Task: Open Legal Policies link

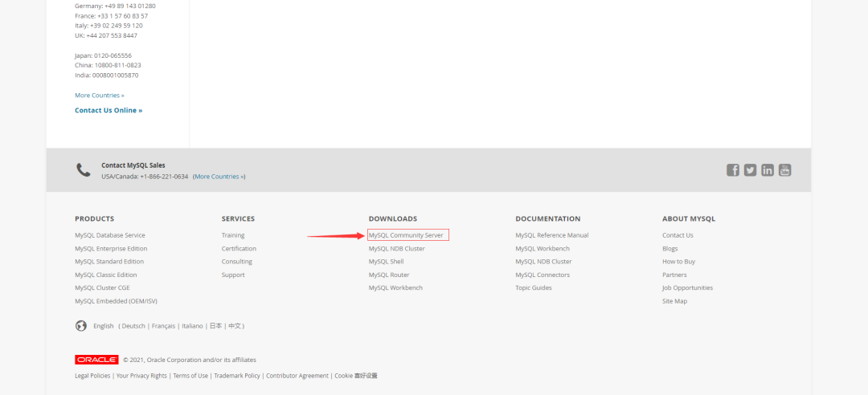Action: click(92, 376)
